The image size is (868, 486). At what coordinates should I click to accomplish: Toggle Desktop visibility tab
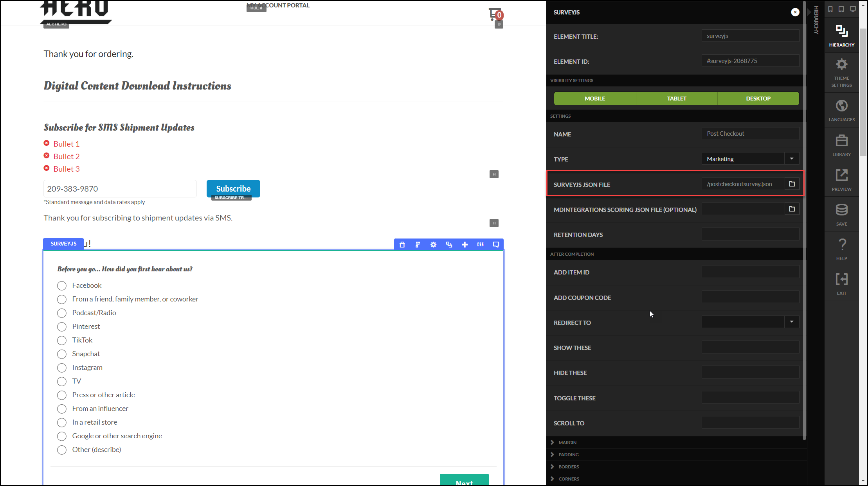point(758,99)
